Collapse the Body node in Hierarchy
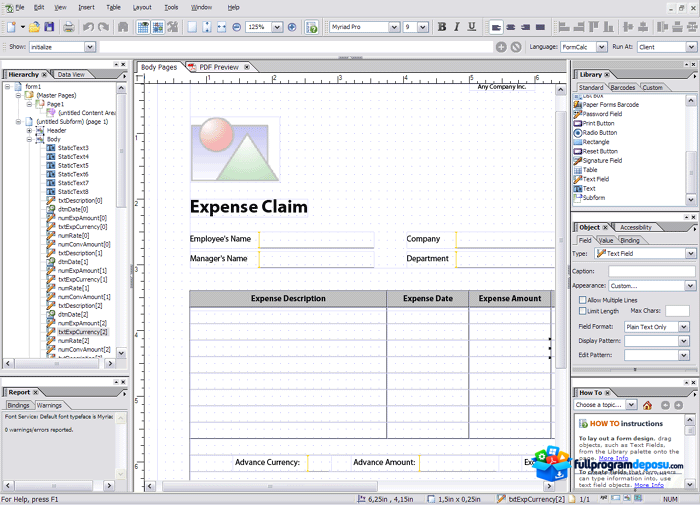 pos(29,139)
